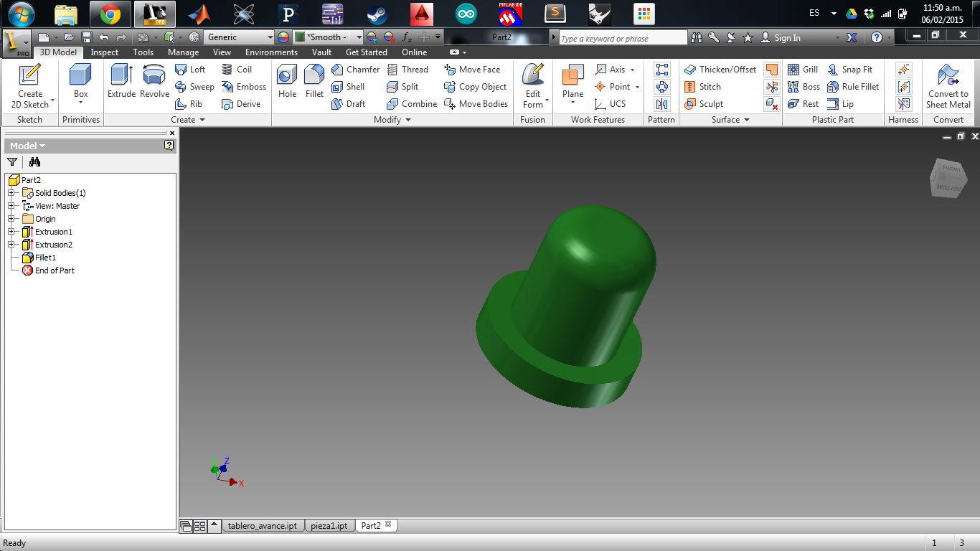Click the Sign In button
The image size is (980, 551).
pos(781,37)
